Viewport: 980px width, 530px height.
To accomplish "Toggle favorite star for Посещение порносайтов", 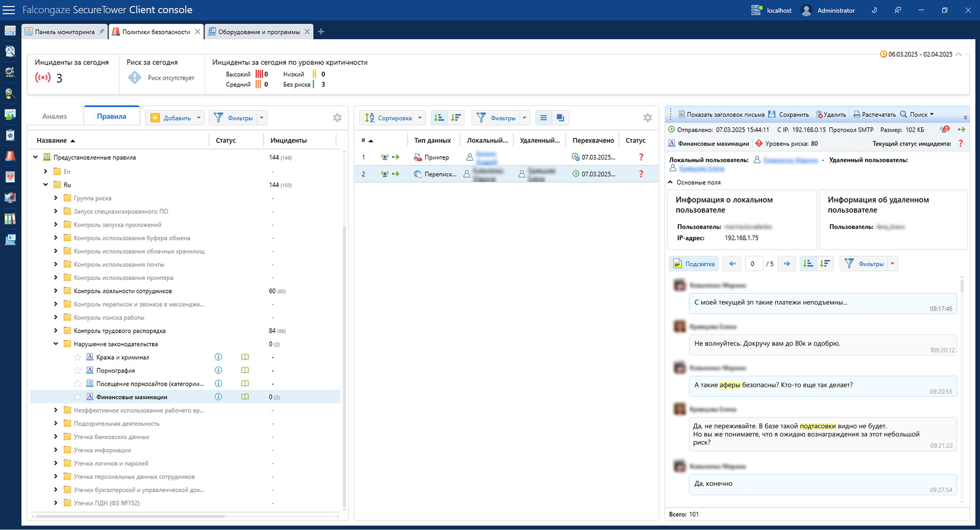I will click(77, 383).
